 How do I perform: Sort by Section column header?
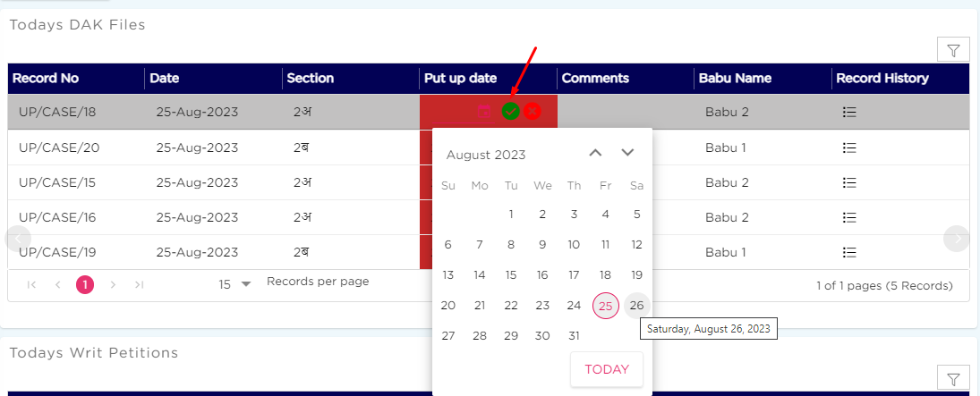(310, 79)
